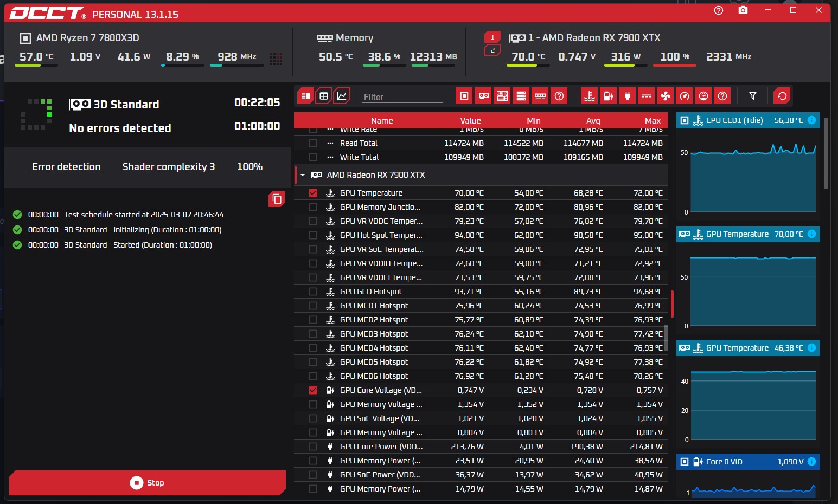
Task: Click the 213,76 W GPU Core Power value
Action: tap(468, 447)
